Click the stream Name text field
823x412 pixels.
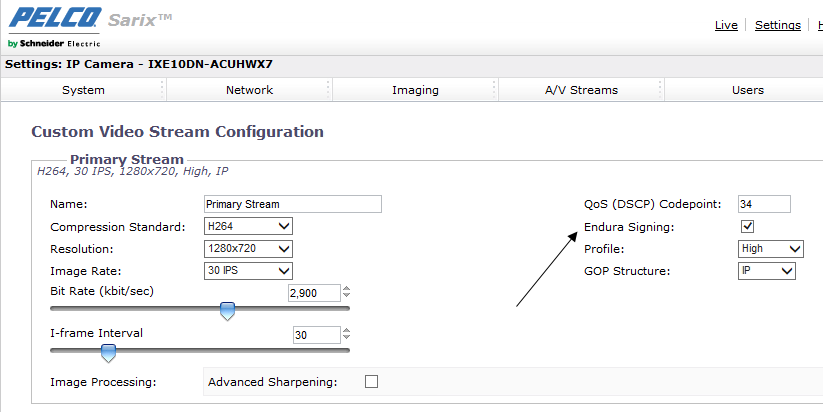point(293,204)
